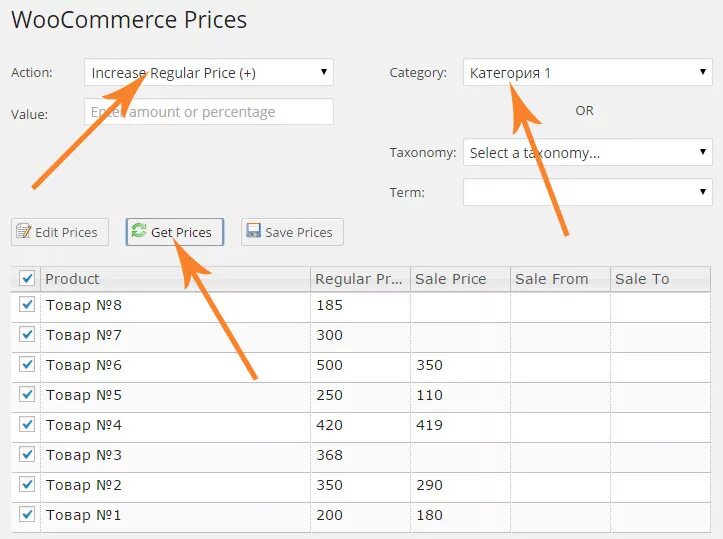Open the Action dropdown
This screenshot has height=539, width=723.
[209, 72]
